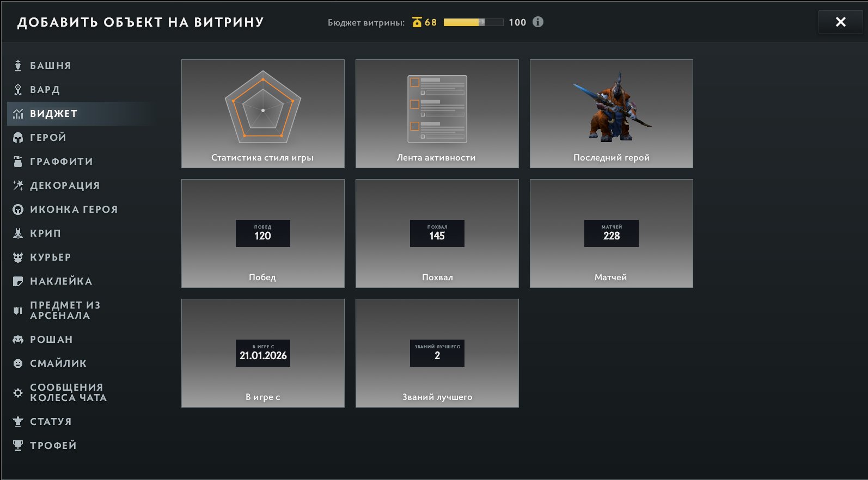The height and width of the screenshot is (480, 868).
Task: Open Предмет из арсенала category
Action: coord(65,310)
